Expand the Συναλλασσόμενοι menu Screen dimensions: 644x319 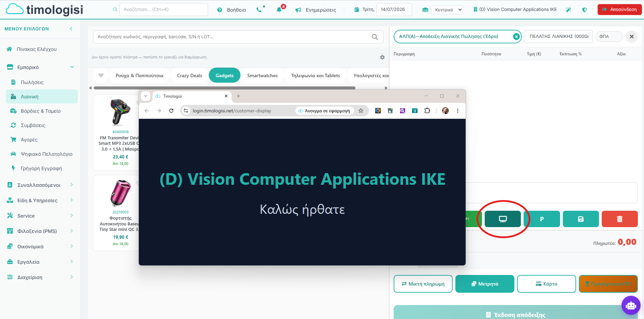[72, 185]
